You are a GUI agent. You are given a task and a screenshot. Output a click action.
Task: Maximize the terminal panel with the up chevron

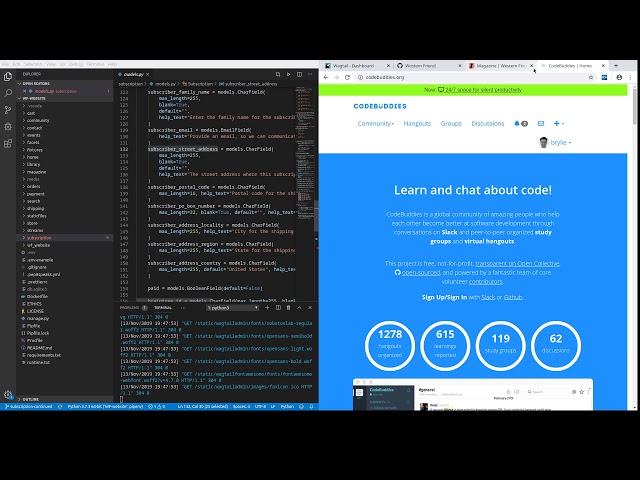(x=299, y=307)
